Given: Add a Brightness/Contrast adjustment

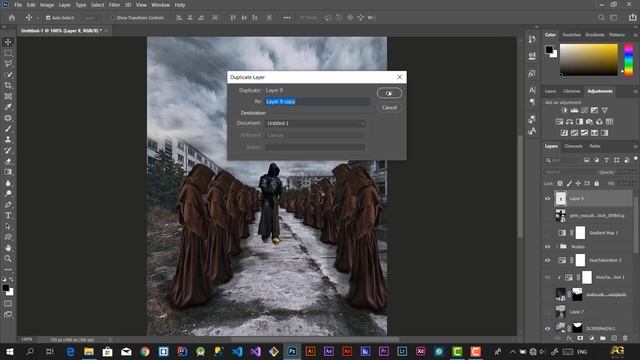Looking at the screenshot, I should (564, 110).
